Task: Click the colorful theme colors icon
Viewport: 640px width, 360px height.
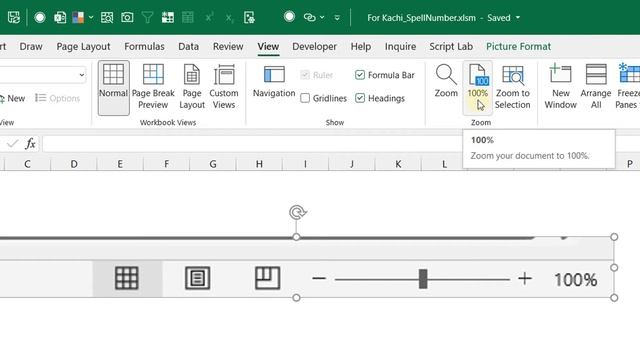Action: (78, 18)
